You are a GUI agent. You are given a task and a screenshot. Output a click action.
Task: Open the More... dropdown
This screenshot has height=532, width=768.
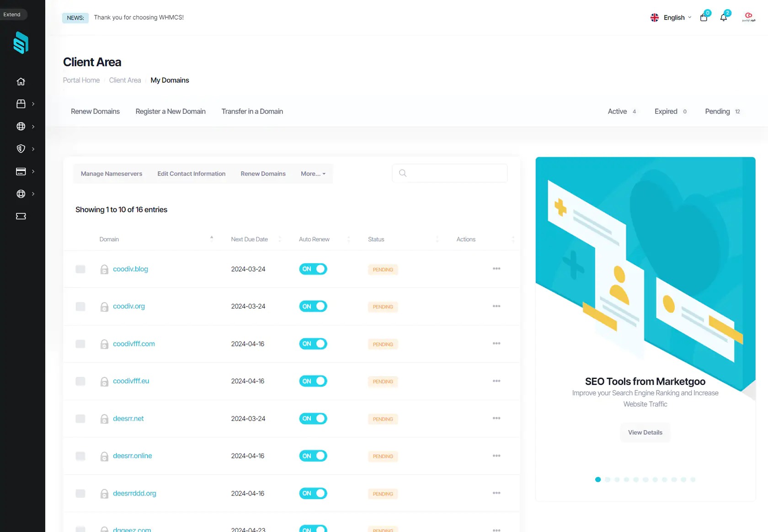coord(313,174)
